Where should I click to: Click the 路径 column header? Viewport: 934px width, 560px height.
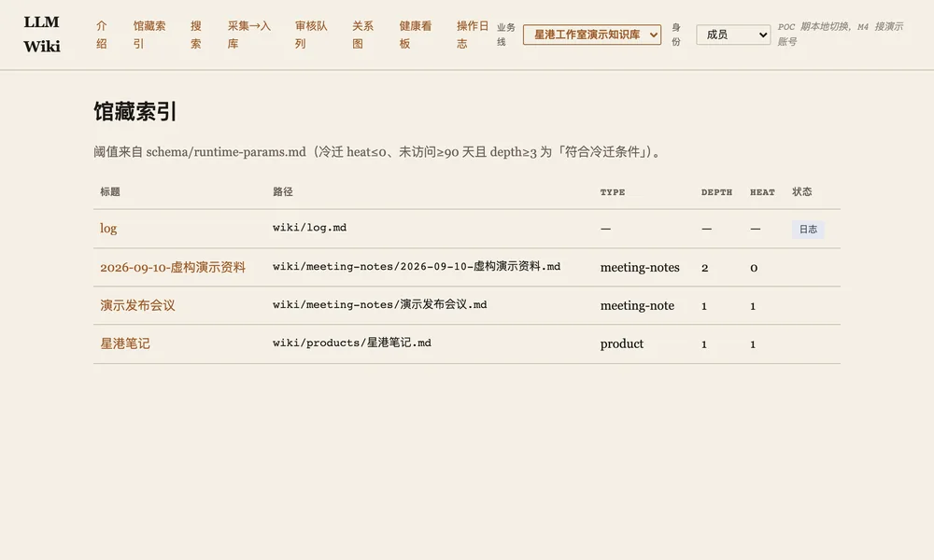(x=283, y=191)
